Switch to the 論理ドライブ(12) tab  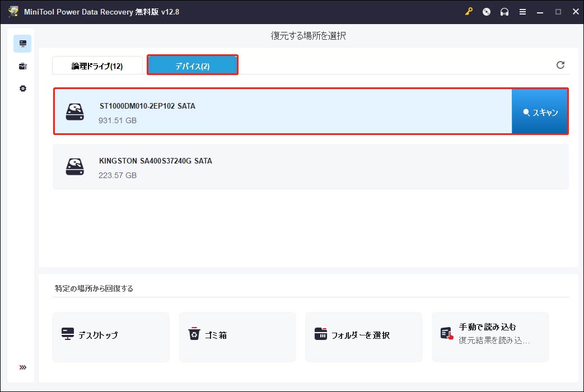click(x=97, y=65)
